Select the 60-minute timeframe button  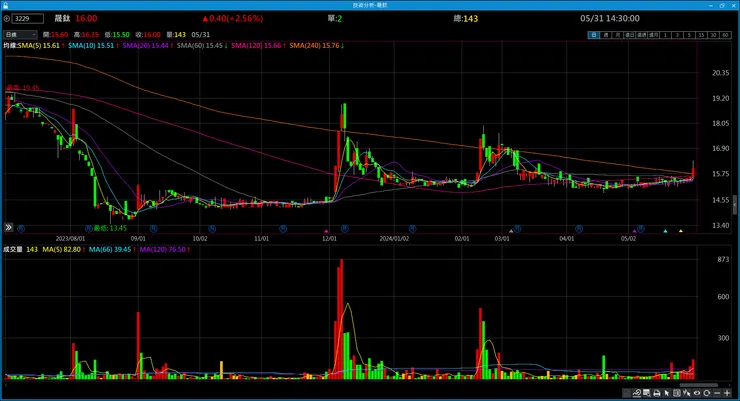point(725,35)
